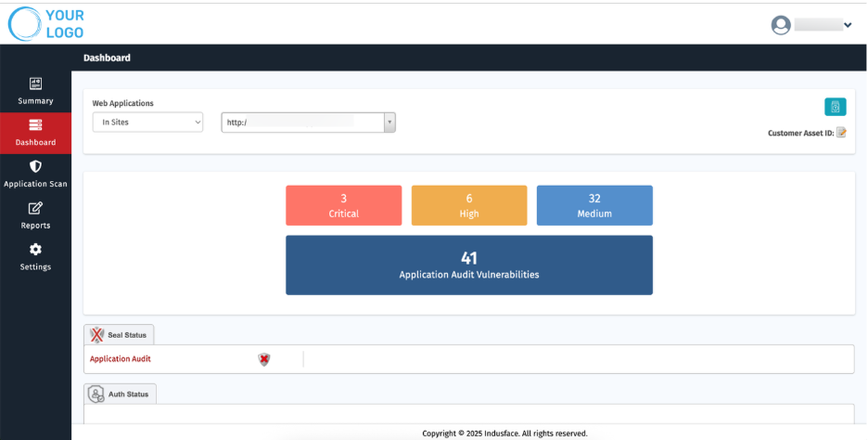Open the 32 Medium vulnerabilities card
This screenshot has height=440, width=868.
pos(594,205)
